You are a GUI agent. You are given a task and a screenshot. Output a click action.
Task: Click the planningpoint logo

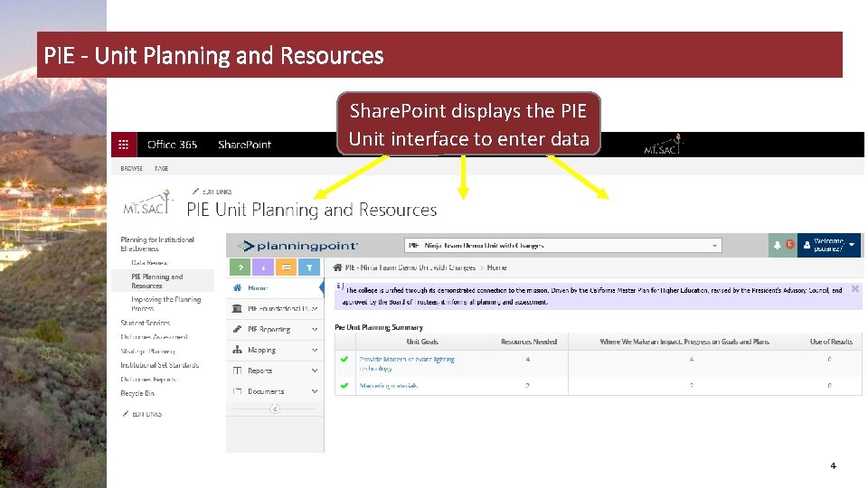tap(297, 246)
